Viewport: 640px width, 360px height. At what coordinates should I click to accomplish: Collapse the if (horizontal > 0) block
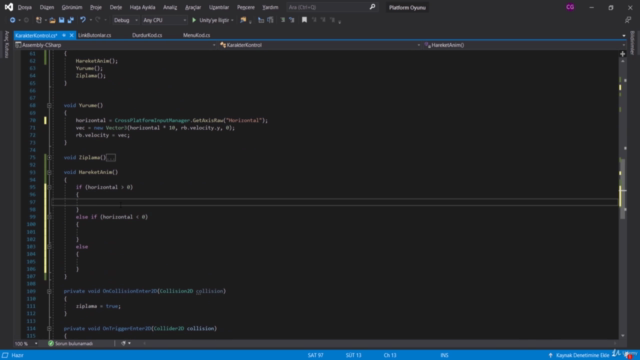pyautogui.click(x=49, y=187)
